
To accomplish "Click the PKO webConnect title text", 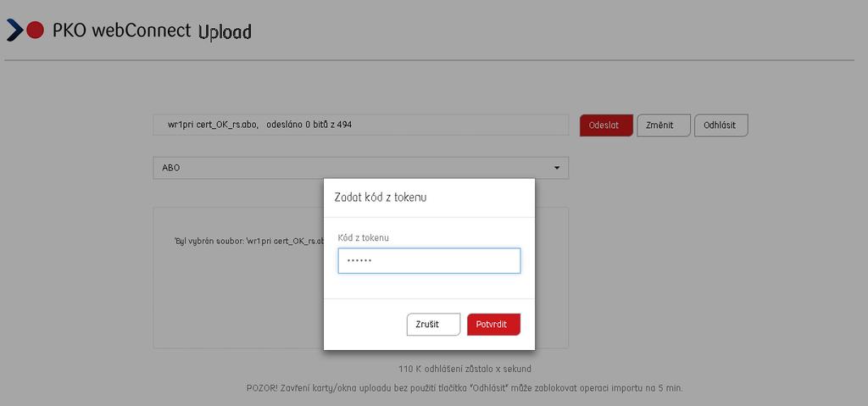I will pos(121,30).
